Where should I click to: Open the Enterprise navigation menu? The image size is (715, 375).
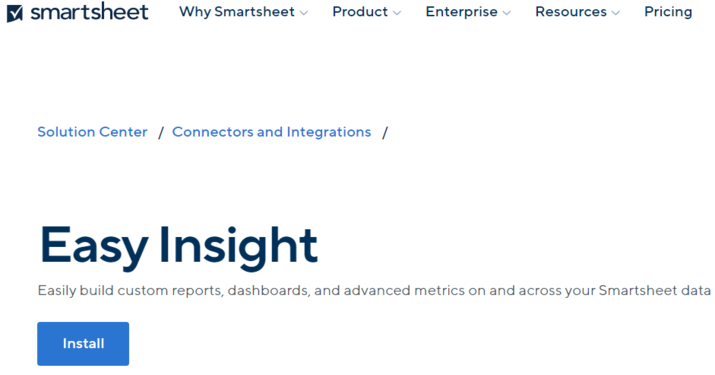[461, 11]
